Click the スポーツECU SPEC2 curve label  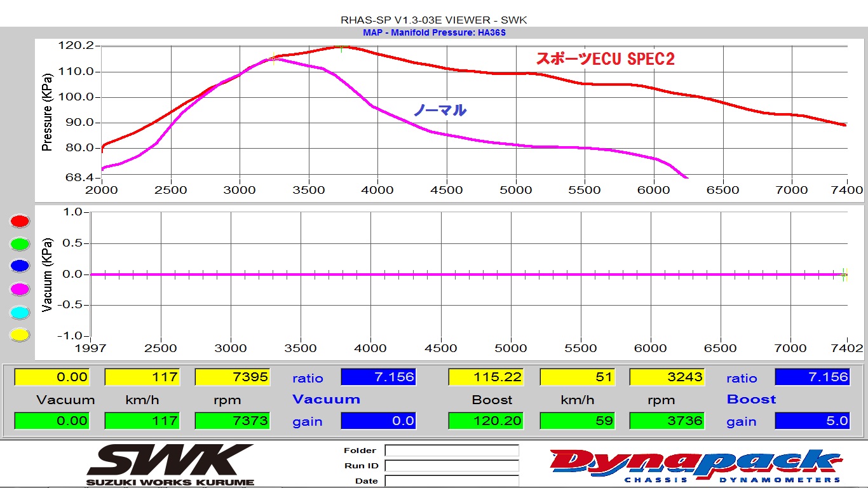coord(605,59)
